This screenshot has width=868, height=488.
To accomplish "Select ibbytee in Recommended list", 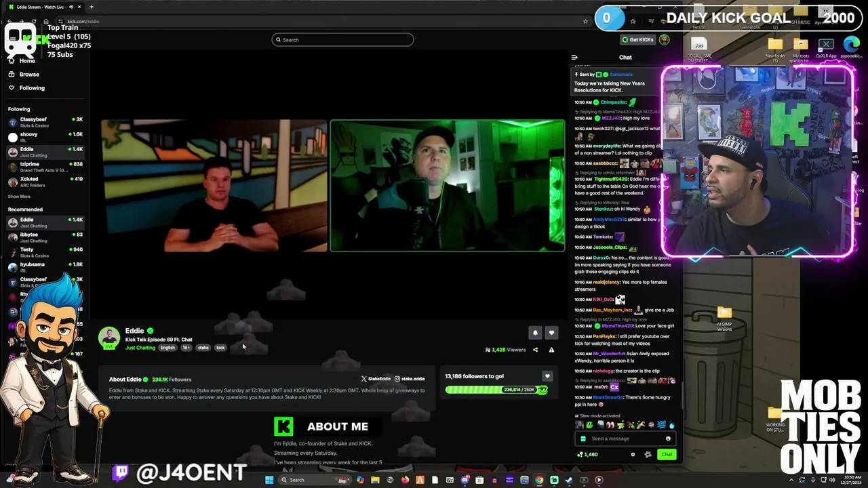I will click(45, 237).
